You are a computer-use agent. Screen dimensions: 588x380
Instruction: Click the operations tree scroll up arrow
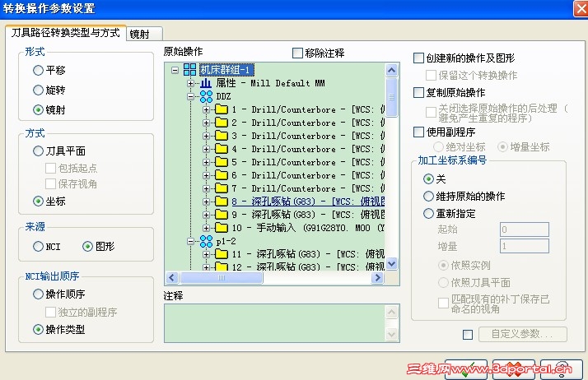tap(391, 70)
